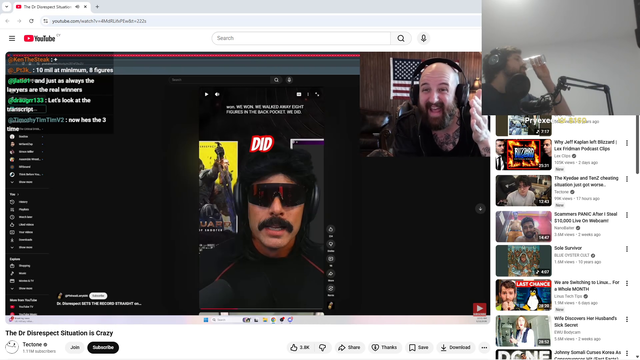This screenshot has width=640, height=360.
Task: Open Why Jeff Kaplan left Blizzard thumbnail
Action: click(x=524, y=154)
